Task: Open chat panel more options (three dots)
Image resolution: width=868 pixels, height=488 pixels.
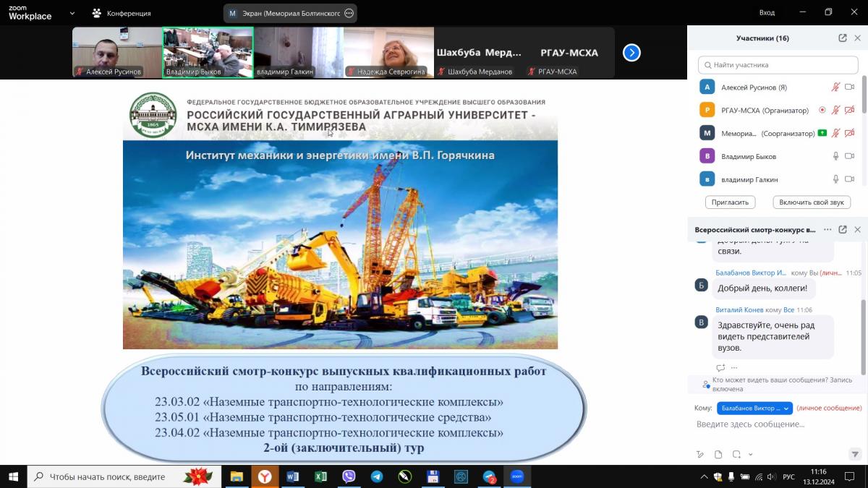Action: pyautogui.click(x=827, y=229)
